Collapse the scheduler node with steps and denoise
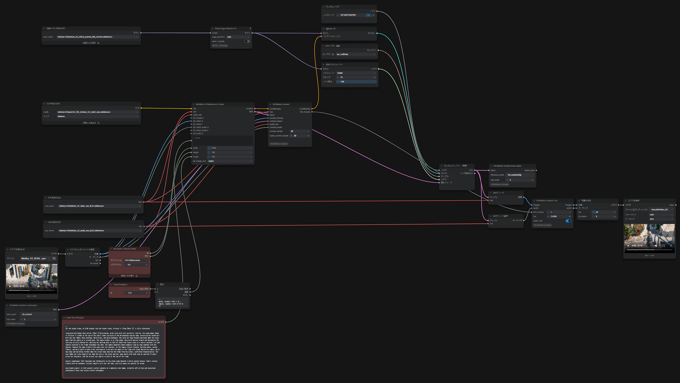680x383 pixels. pyautogui.click(x=324, y=65)
